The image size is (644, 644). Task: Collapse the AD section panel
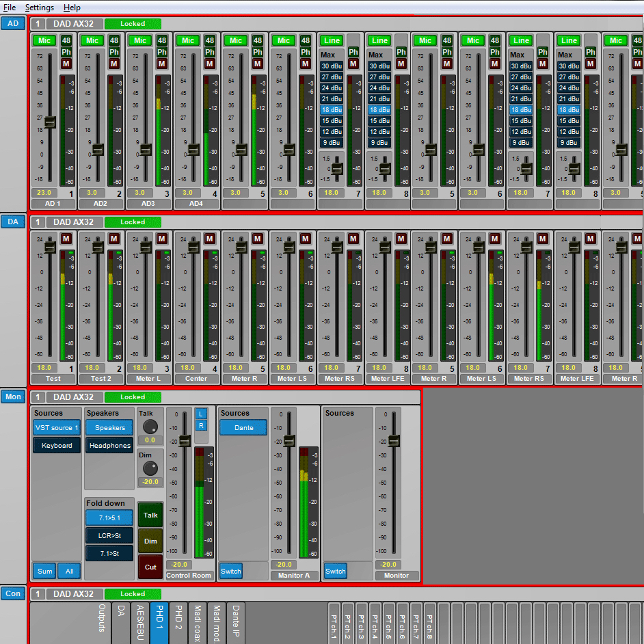pos(12,23)
